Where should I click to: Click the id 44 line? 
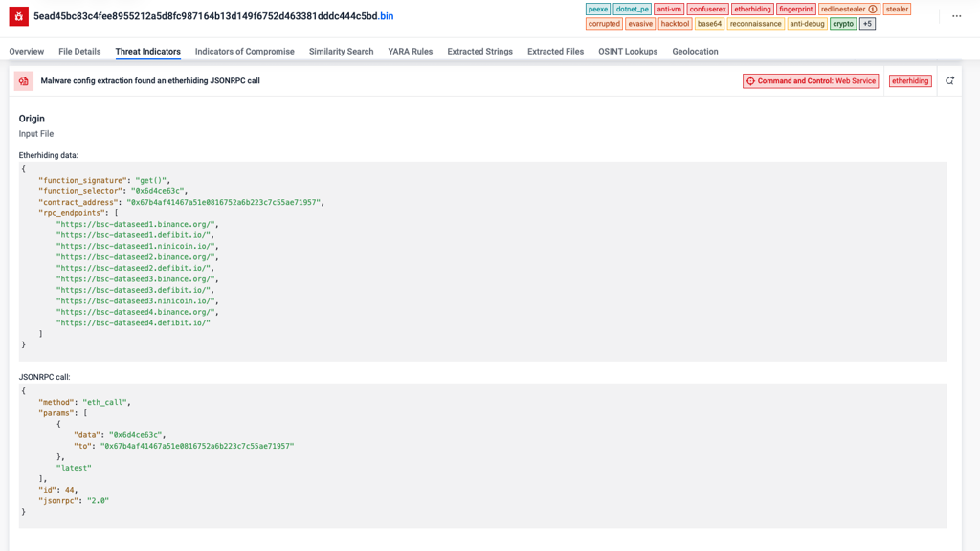click(58, 491)
